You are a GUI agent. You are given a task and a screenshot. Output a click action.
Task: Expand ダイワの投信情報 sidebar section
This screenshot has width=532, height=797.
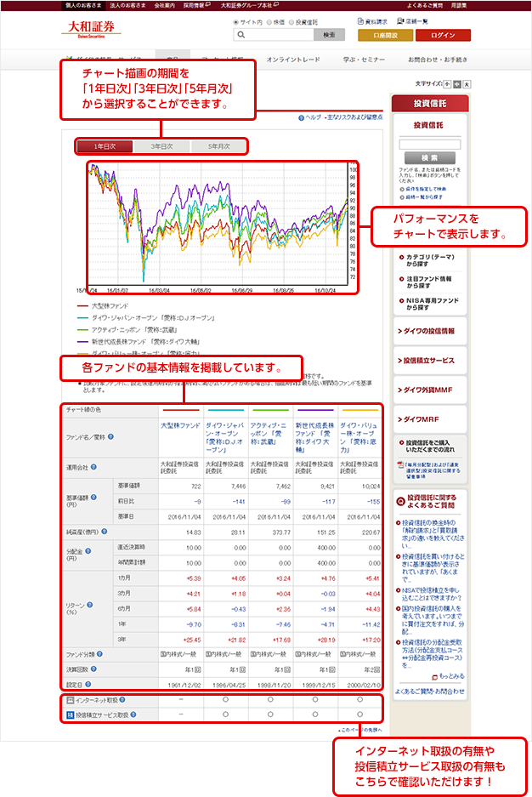429,331
